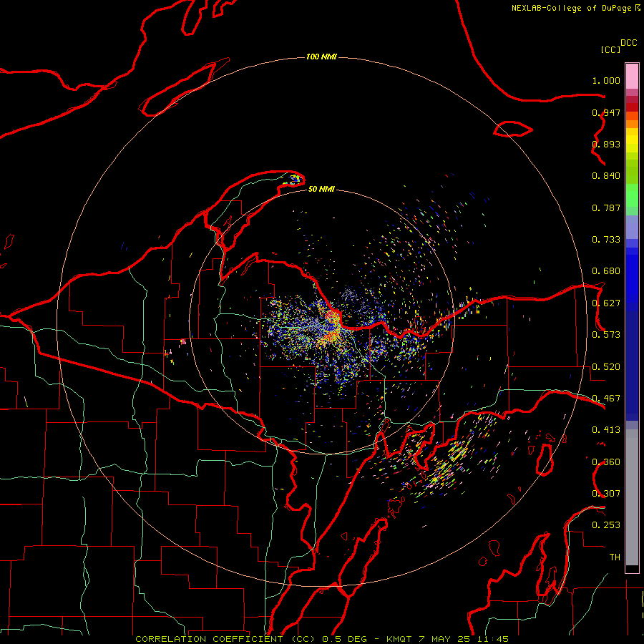Viewport: 644px width, 644px height.
Task: Select the 0.360 scale value
Action: point(606,462)
